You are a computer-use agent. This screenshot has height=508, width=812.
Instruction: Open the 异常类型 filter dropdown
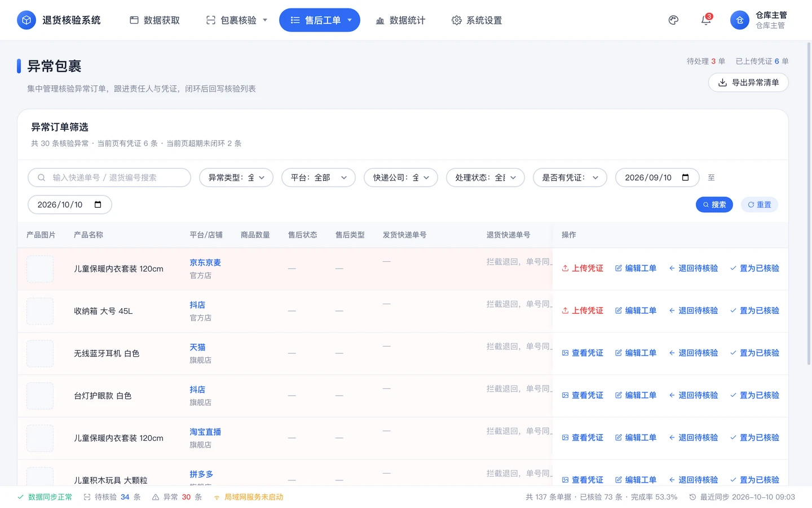236,178
